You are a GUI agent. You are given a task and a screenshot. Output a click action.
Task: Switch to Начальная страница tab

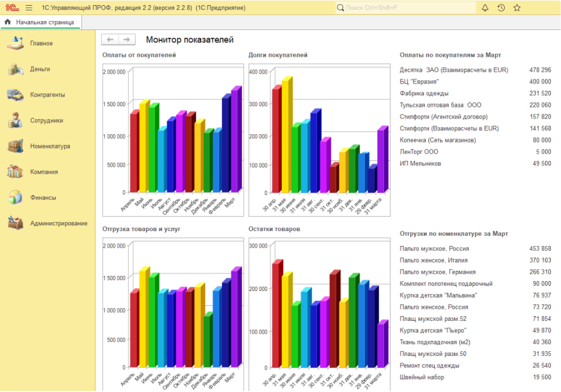click(x=41, y=22)
